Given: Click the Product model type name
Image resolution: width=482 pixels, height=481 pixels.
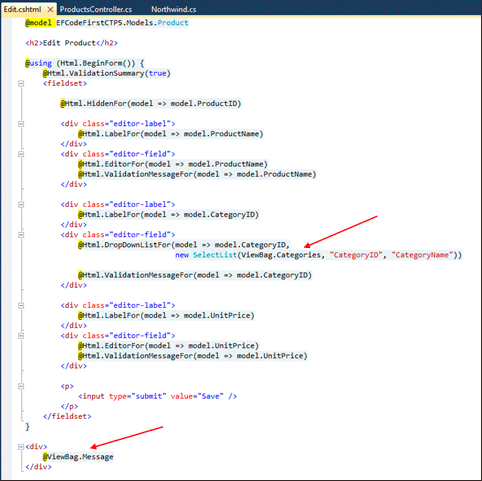Looking at the screenshot, I should pos(173,23).
